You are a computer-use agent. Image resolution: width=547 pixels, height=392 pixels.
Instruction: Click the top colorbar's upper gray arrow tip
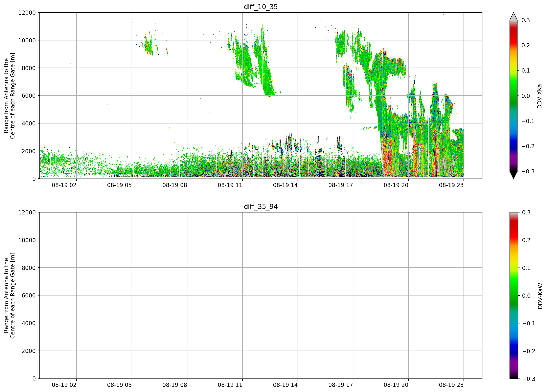[x=513, y=16]
